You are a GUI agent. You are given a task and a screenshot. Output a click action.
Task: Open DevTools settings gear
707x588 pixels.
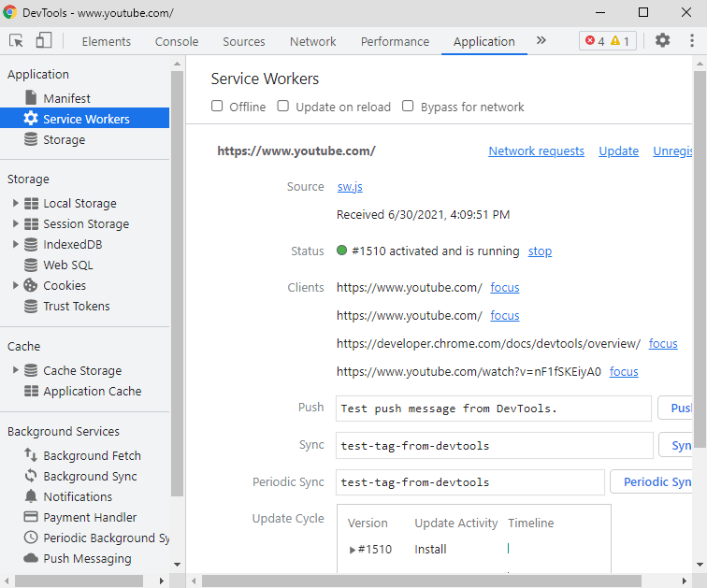coord(662,40)
